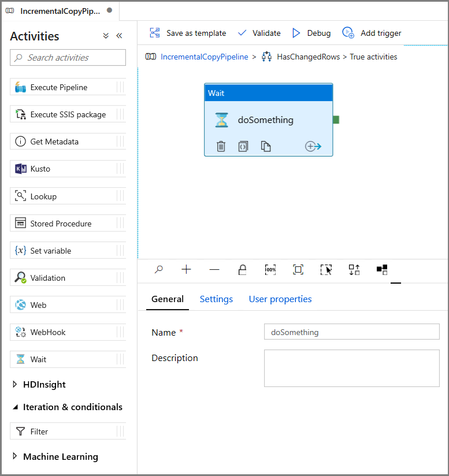
Task: Click True activities breadcrumb text
Action: pyautogui.click(x=373, y=57)
